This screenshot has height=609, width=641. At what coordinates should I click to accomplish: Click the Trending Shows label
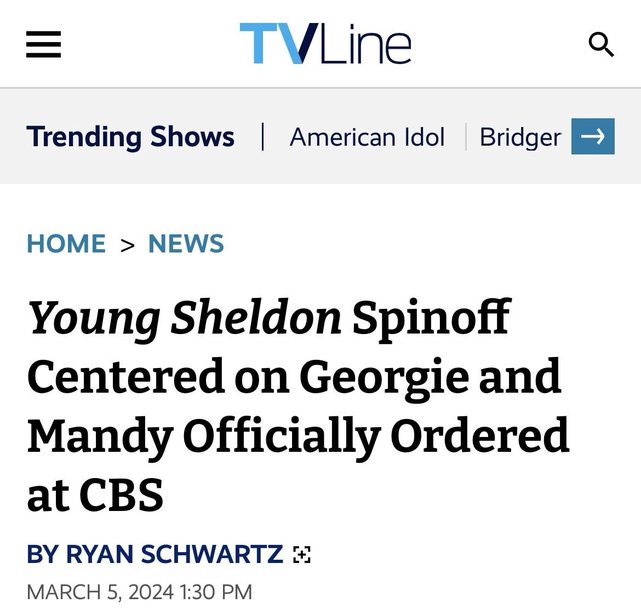(130, 137)
